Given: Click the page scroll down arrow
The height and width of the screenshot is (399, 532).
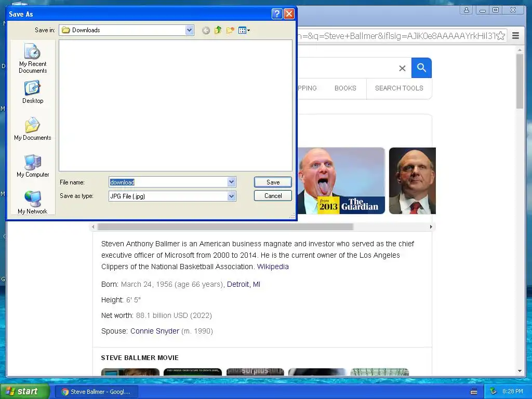Looking at the screenshot, I should coord(520,371).
